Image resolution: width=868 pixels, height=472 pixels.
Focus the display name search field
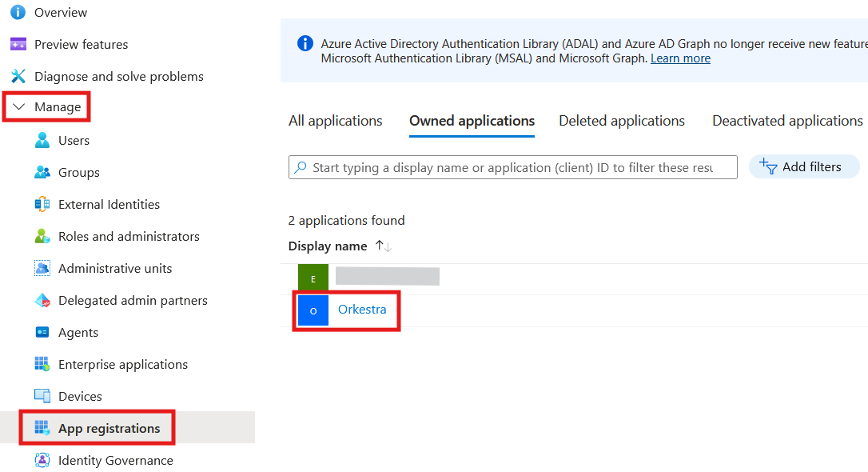coord(512,166)
